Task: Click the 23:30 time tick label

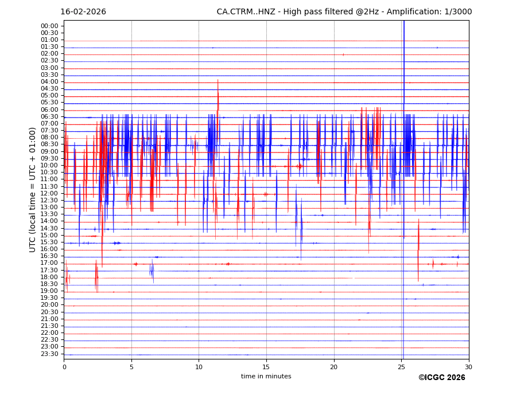Action: (49, 354)
